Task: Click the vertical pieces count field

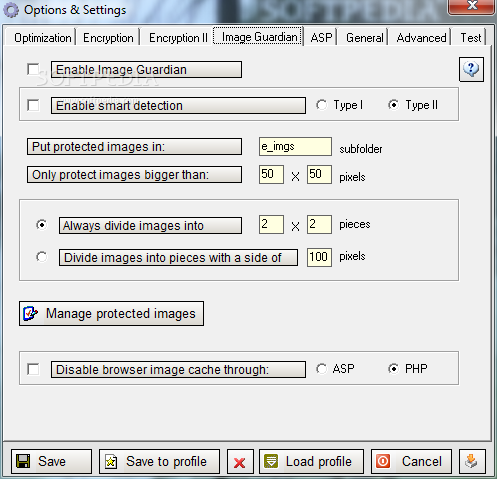Action: coord(319,224)
